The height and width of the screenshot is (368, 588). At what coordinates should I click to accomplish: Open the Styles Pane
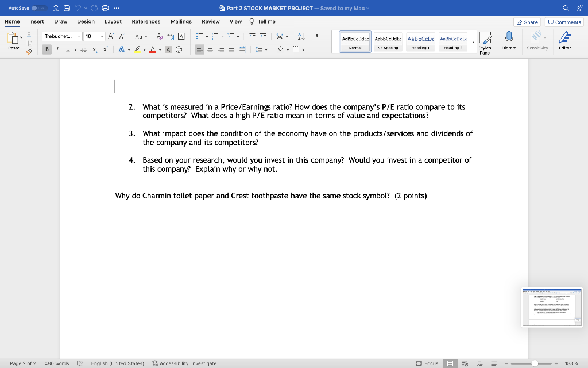[x=485, y=41]
